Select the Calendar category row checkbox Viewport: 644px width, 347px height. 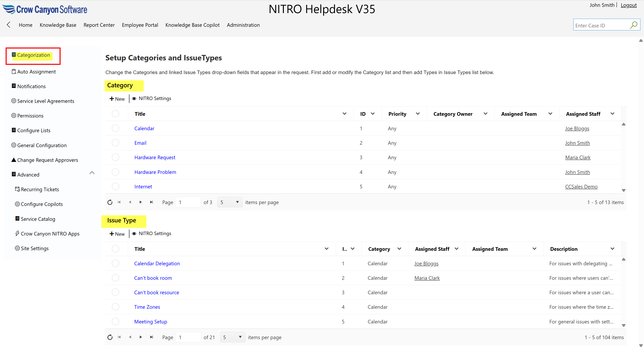point(116,128)
